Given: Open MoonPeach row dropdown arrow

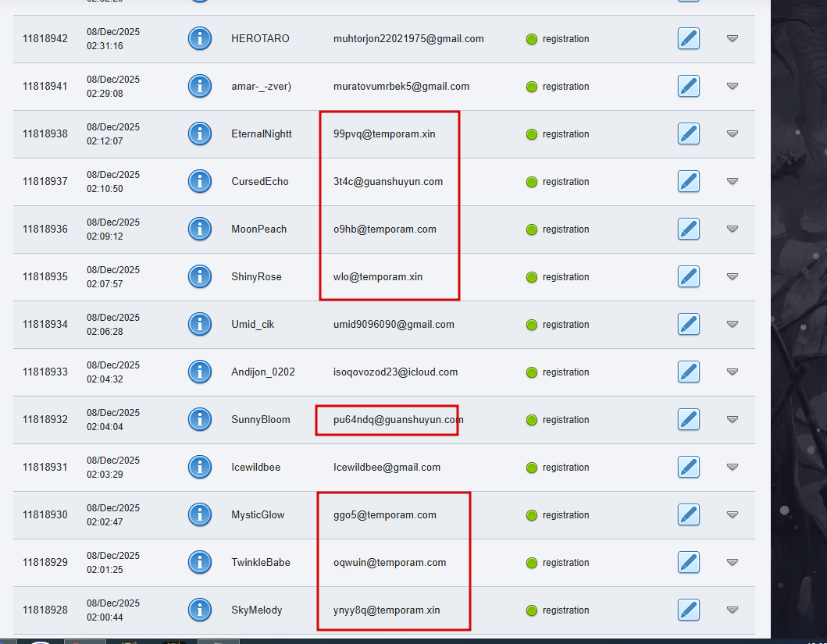Looking at the screenshot, I should pos(732,229).
